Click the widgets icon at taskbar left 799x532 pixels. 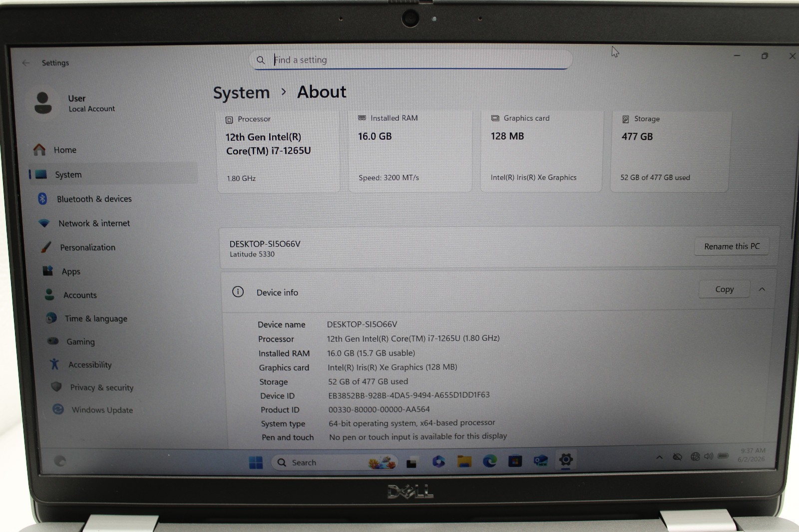60,461
